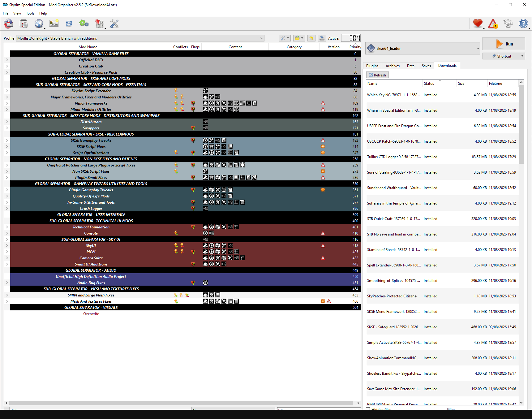The image size is (532, 419).
Task: Click the downloads Refresh button
Action: tap(377, 75)
